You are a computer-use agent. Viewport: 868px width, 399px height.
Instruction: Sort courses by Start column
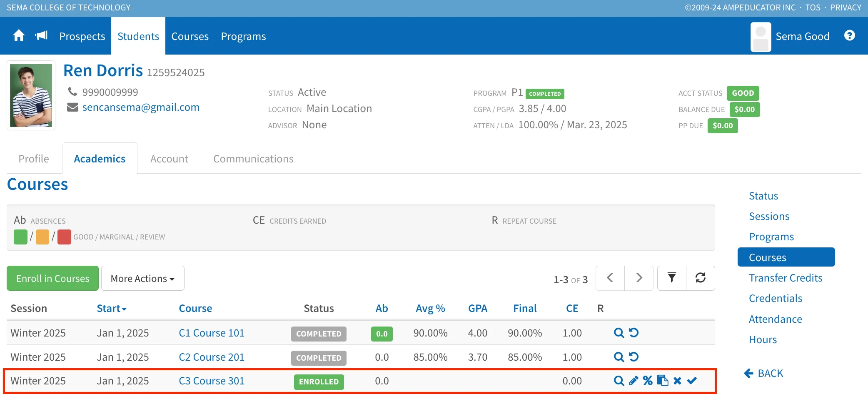point(112,309)
